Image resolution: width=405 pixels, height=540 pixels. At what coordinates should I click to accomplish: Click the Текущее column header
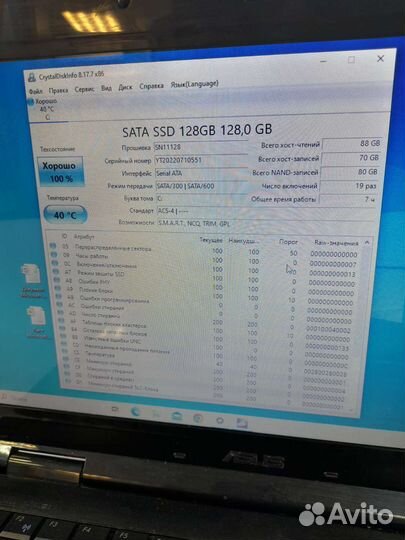(211, 240)
